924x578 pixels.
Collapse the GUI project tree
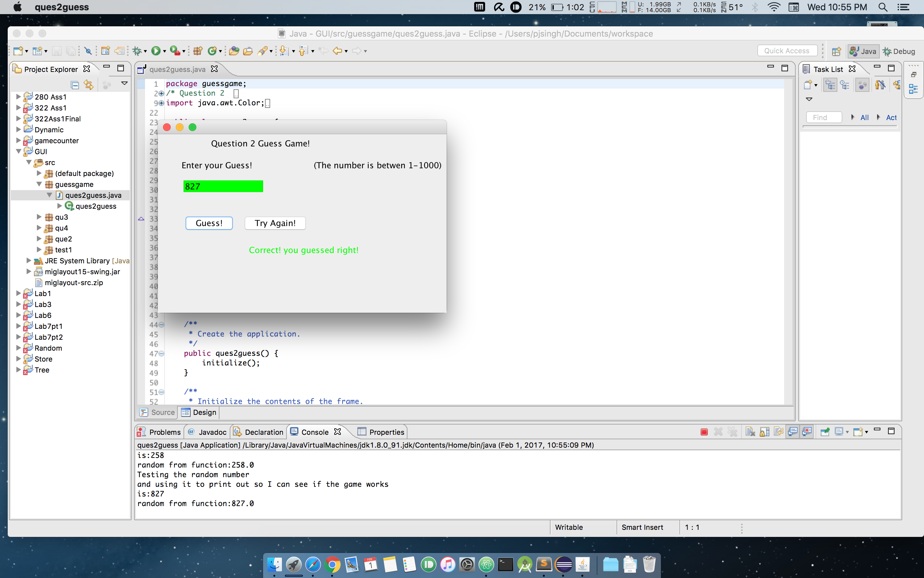18,151
